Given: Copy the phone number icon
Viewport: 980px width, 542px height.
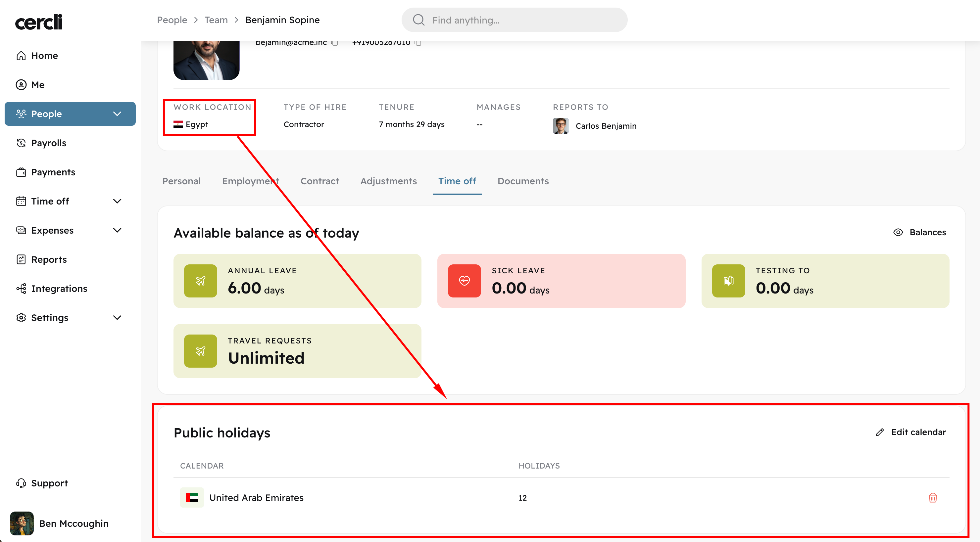Looking at the screenshot, I should click(x=418, y=43).
